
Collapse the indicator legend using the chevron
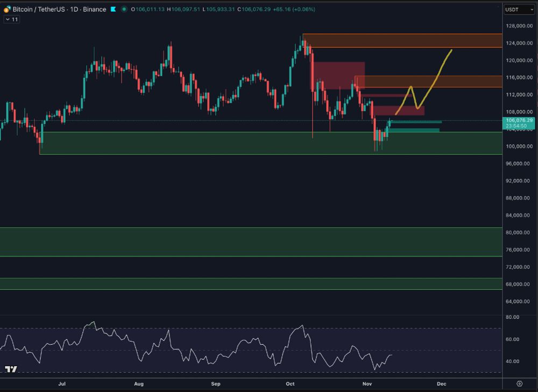click(7, 19)
